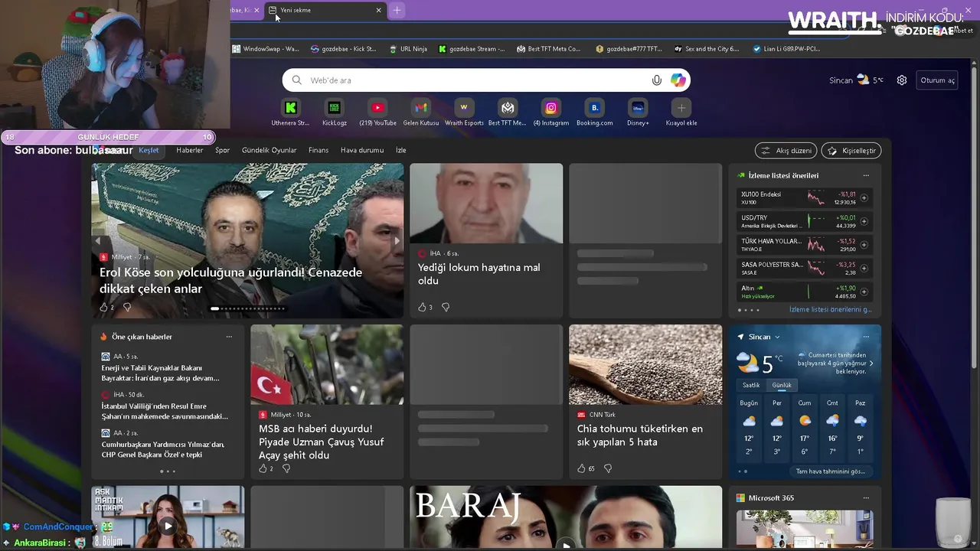
Task: Open the KickLogz shortcut tile
Action: pos(334,112)
